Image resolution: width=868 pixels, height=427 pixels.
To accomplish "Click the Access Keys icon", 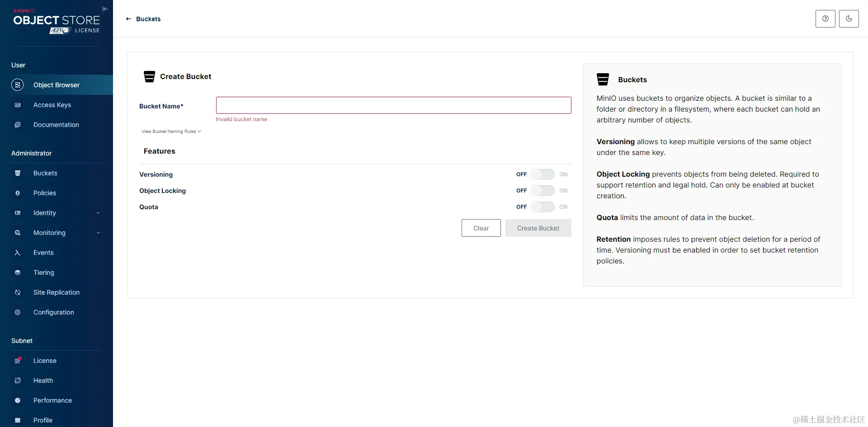I will pos(18,105).
